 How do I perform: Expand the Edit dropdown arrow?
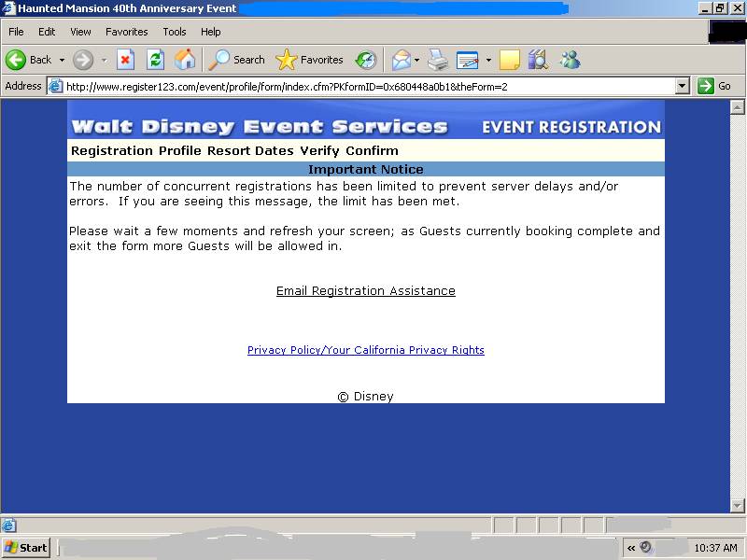pyautogui.click(x=488, y=60)
